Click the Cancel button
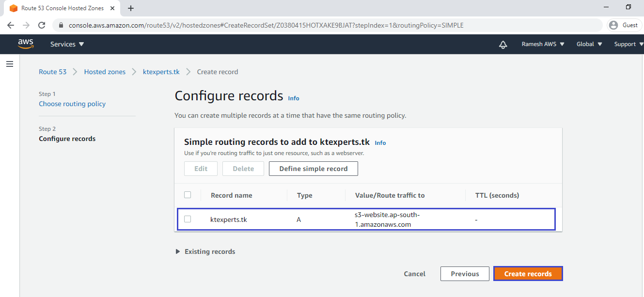This screenshot has height=297, width=644. pyautogui.click(x=415, y=274)
